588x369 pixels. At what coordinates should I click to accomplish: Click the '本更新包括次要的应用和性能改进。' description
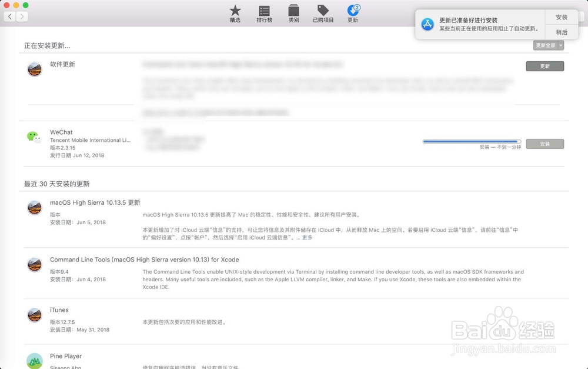pyautogui.click(x=185, y=322)
